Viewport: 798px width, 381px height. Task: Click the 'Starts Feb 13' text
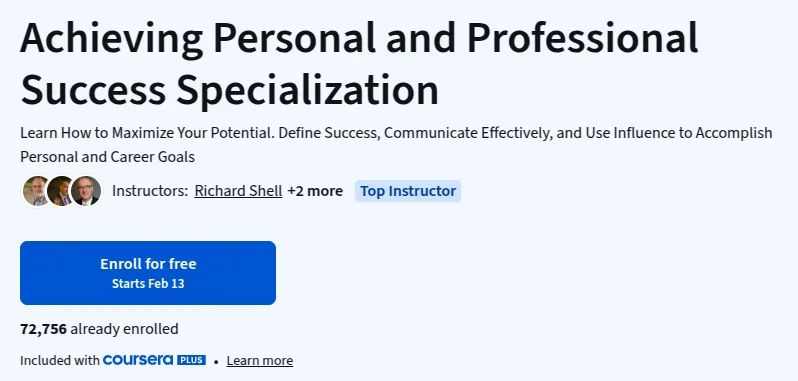pos(148,284)
